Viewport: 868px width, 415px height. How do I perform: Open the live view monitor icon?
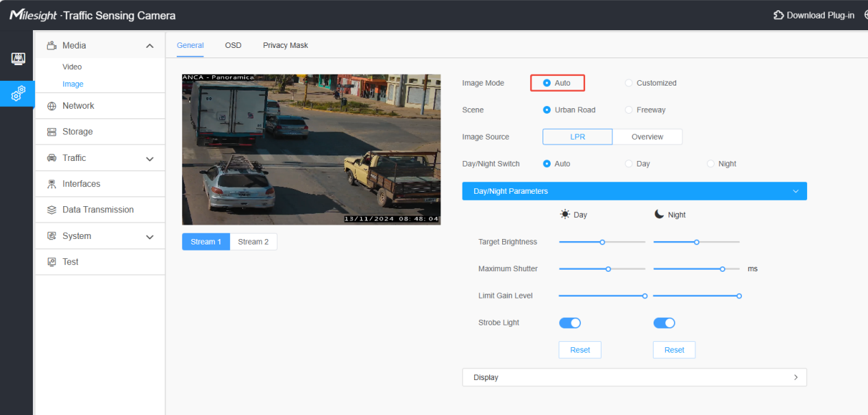[x=18, y=59]
